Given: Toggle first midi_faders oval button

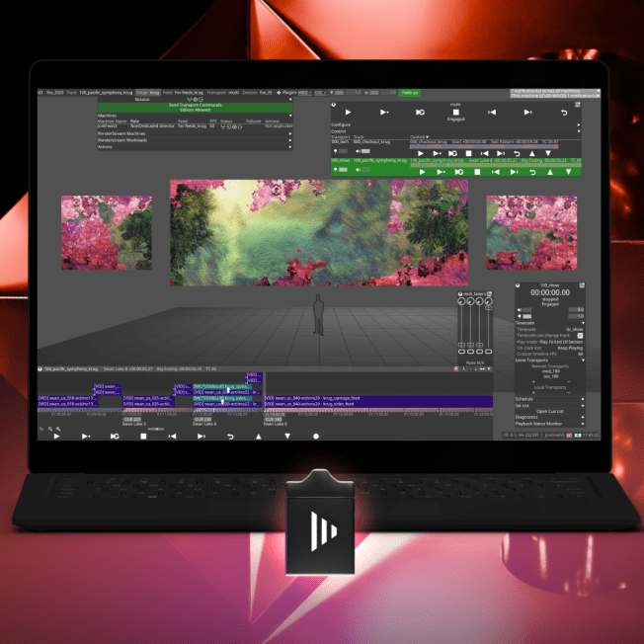Looking at the screenshot, I should [461, 352].
